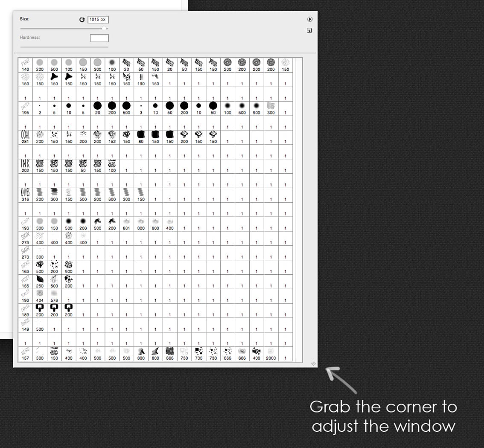This screenshot has width=484, height=448.
Task: Choose the WEIRD 157 brush preset
Action: click(x=25, y=352)
